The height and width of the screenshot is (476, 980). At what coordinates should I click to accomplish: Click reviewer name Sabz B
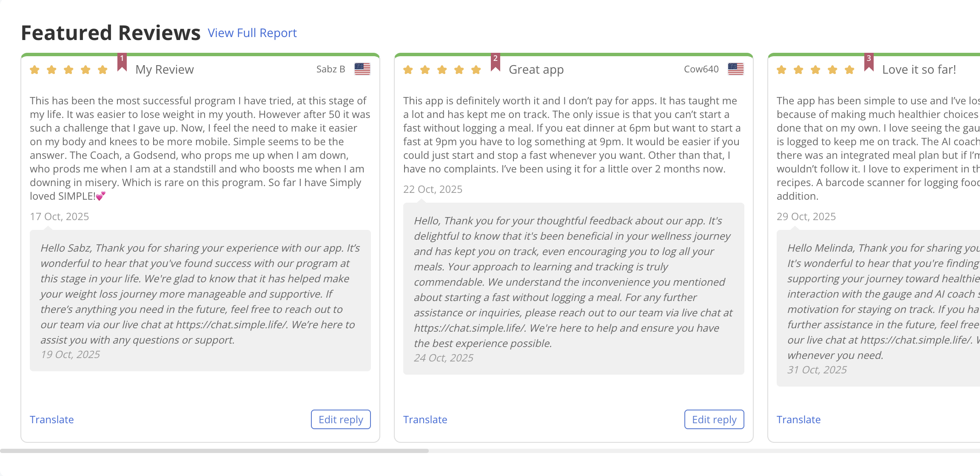[330, 69]
